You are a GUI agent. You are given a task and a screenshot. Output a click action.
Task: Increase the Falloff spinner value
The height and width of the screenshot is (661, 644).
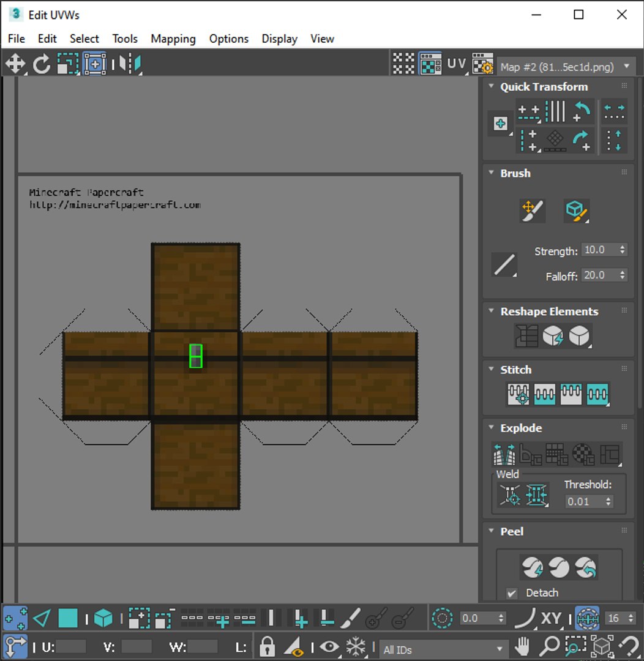623,272
